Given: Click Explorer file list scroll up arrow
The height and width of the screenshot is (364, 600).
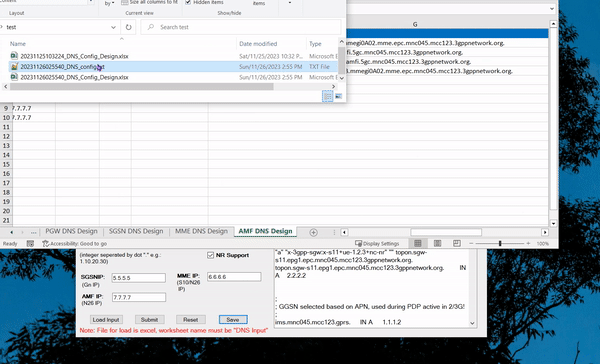Looking at the screenshot, I should [x=342, y=42].
